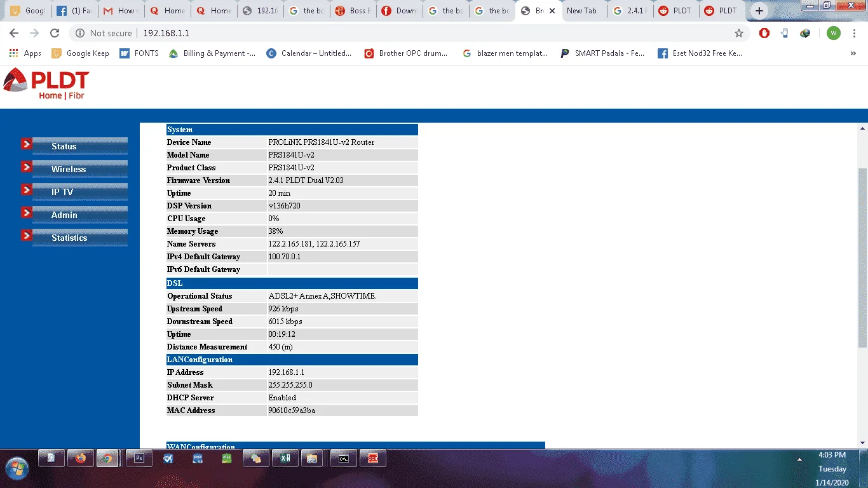Open the Google Keep bookmark
This screenshot has height=488, width=868.
click(x=81, y=53)
